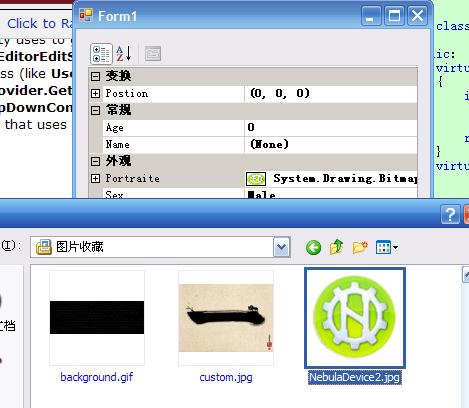Click the custom.jpg file name
The height and width of the screenshot is (408, 469).
226,377
